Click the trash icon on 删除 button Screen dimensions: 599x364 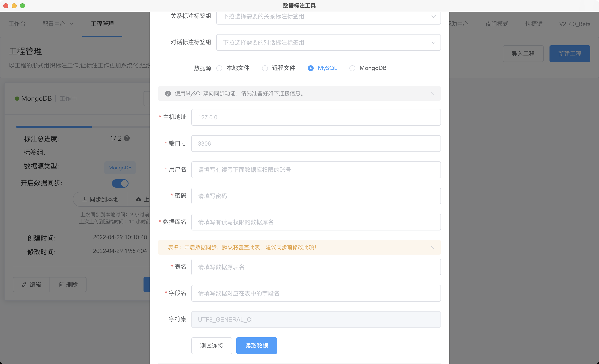point(61,285)
